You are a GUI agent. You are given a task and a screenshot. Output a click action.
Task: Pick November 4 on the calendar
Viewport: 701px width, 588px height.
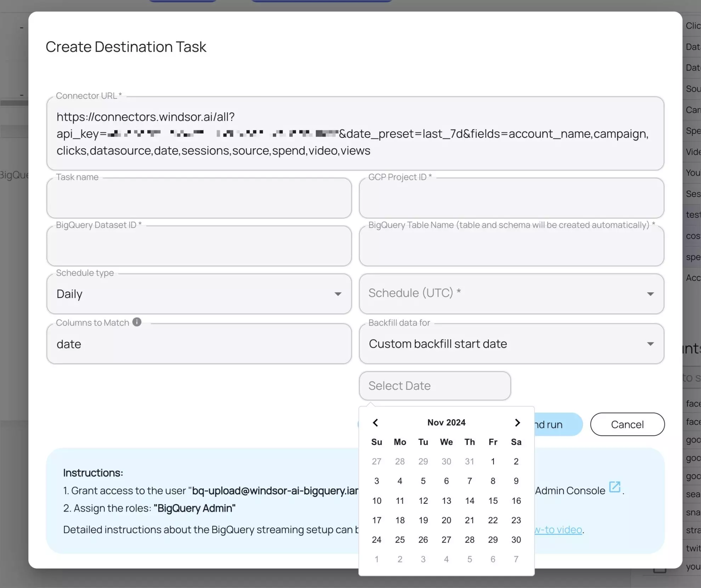click(400, 481)
